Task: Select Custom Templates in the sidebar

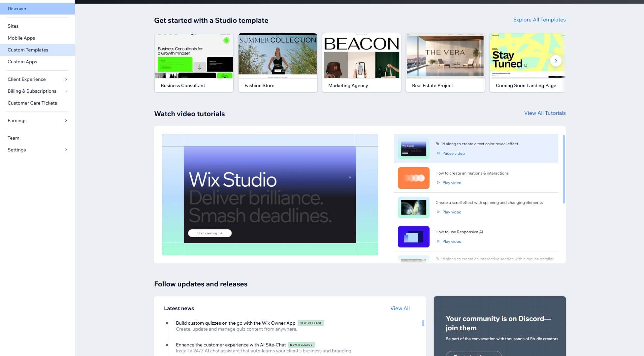Action: click(37, 50)
